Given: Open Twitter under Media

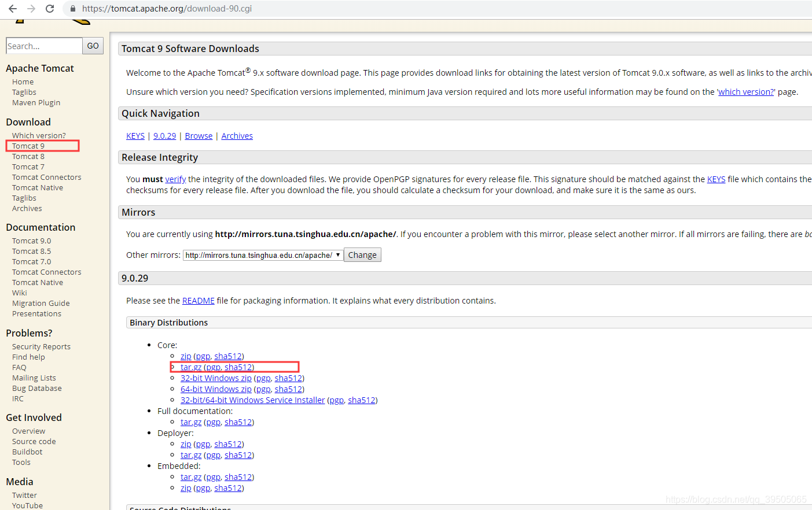Looking at the screenshot, I should [24, 495].
